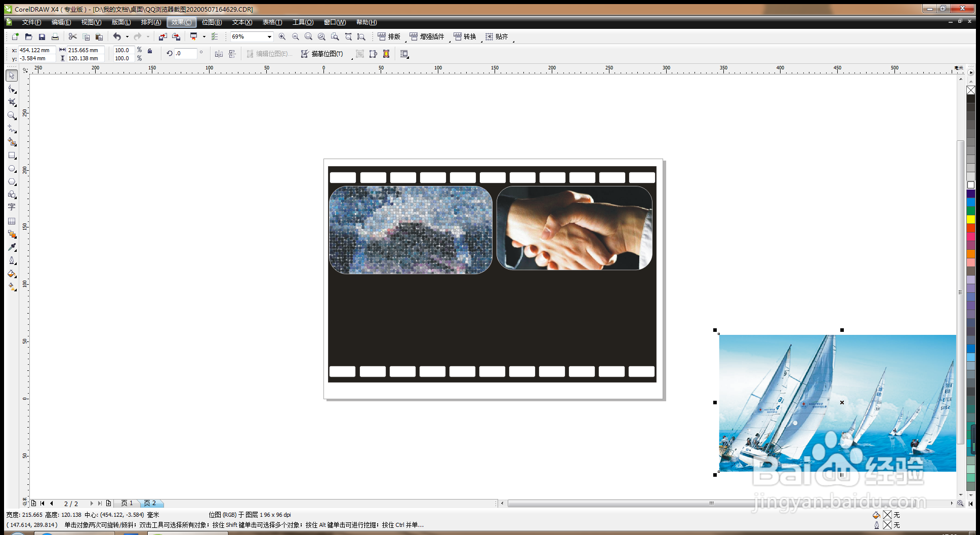Open the 位图(B) menu
This screenshot has height=535, width=980.
pyautogui.click(x=212, y=22)
